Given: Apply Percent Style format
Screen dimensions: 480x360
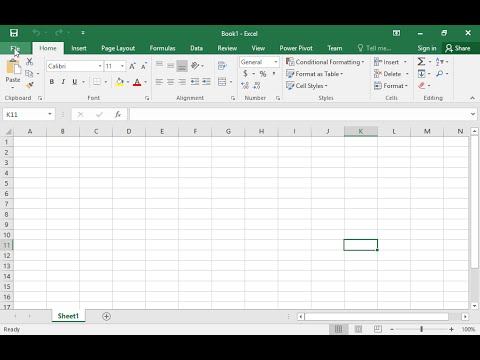Looking at the screenshot, I should [x=263, y=74].
